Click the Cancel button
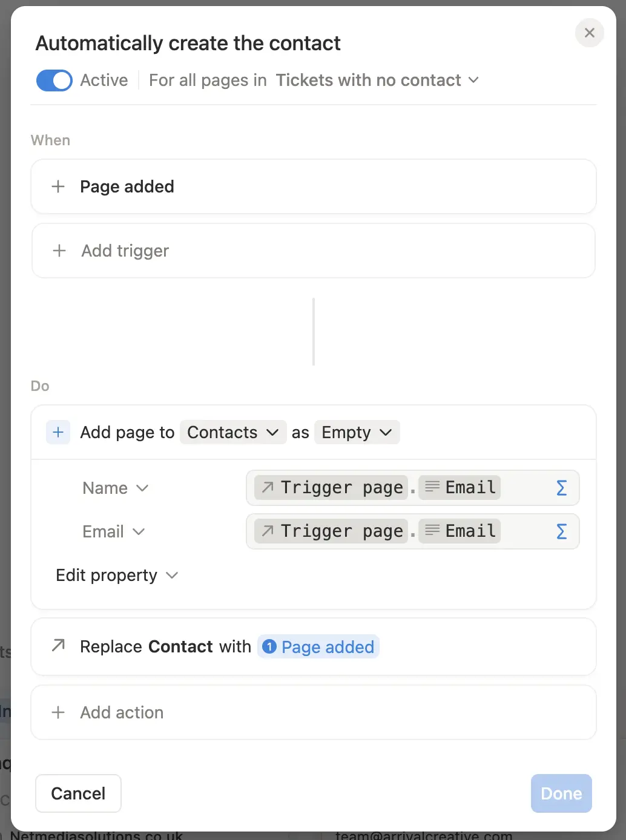Image resolution: width=626 pixels, height=840 pixels. pyautogui.click(x=77, y=793)
